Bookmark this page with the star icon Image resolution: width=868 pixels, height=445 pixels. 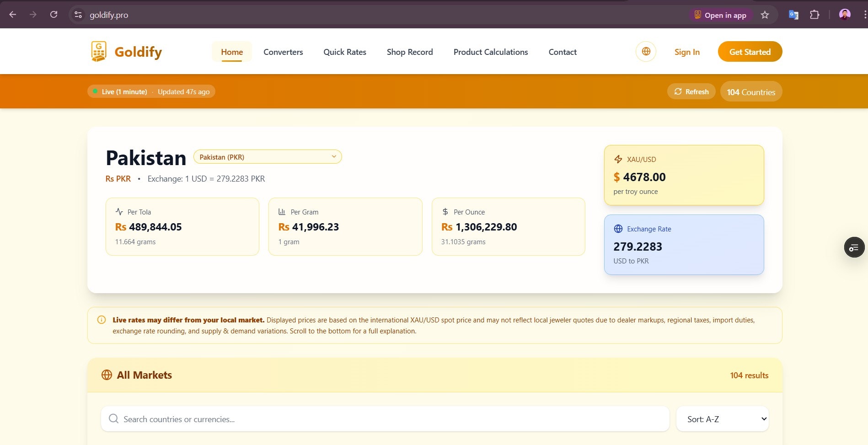coord(765,15)
